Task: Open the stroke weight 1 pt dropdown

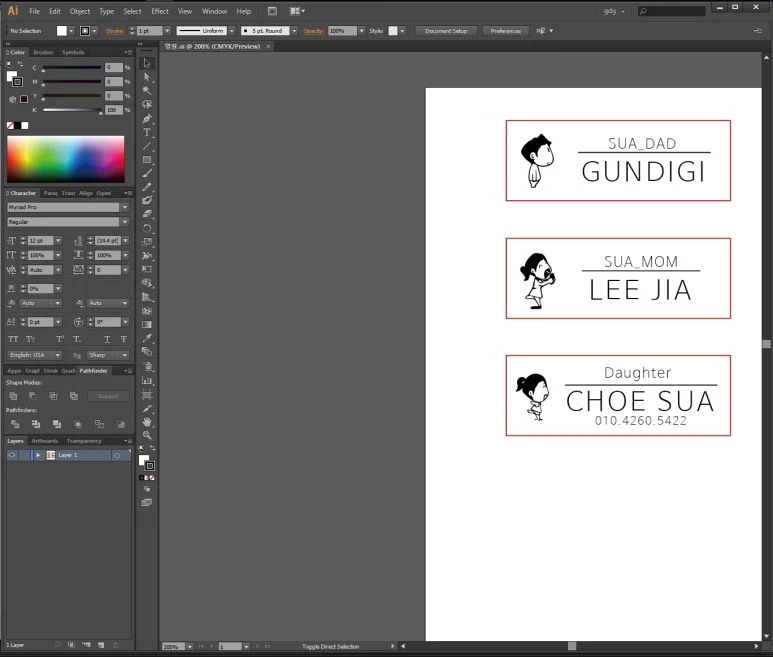Action: pyautogui.click(x=167, y=31)
